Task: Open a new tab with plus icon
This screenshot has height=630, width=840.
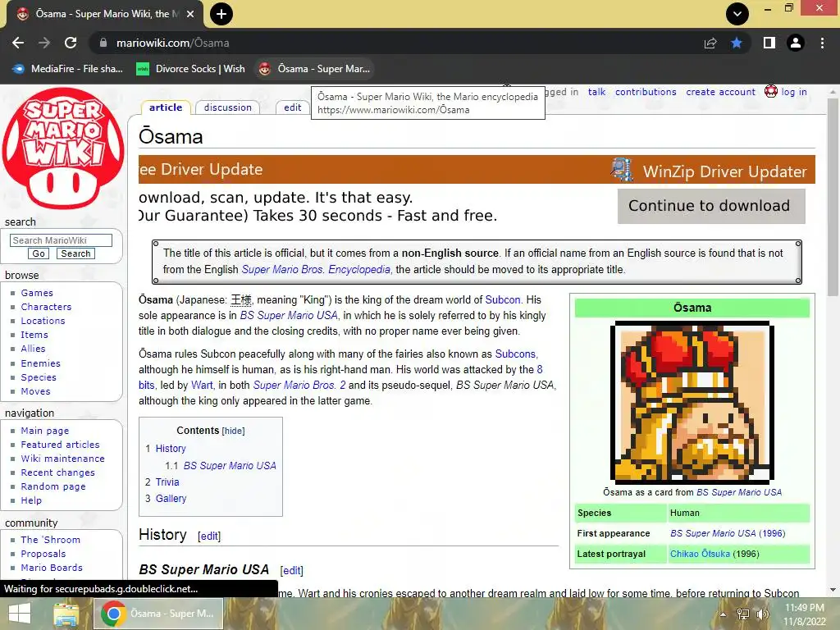Action: point(221,14)
